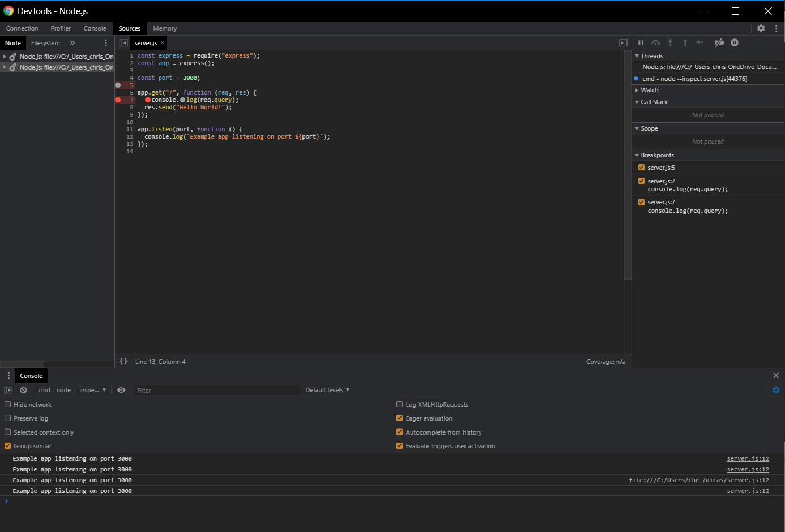Pretty print the source with braces icon
The image size is (785, 532).
[123, 361]
